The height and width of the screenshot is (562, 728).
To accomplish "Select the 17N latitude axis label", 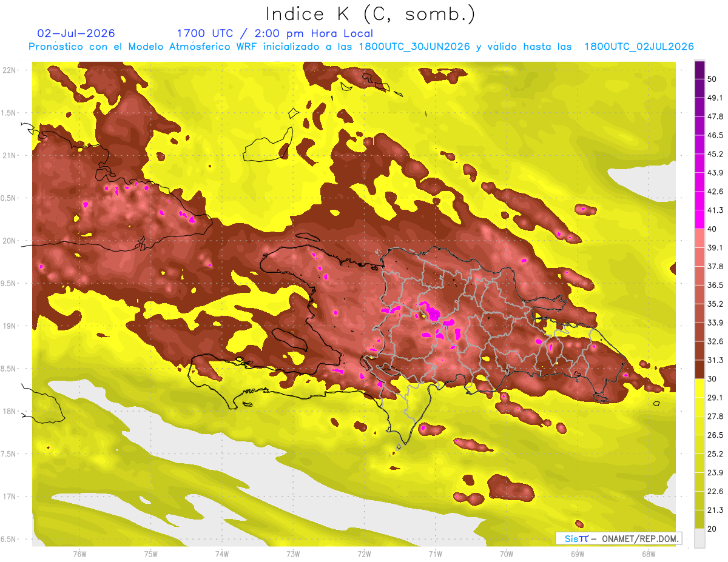I will coord(10,497).
